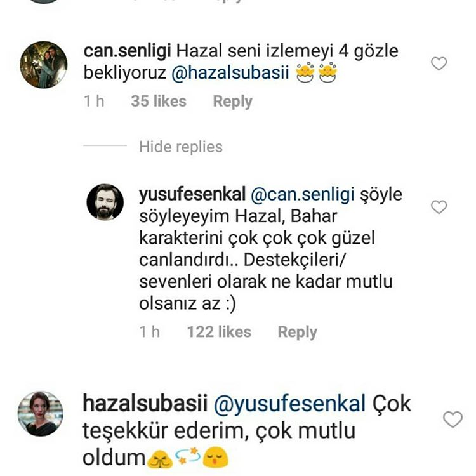The image size is (476, 476).
Task: Open hazalsubasii profile picture
Action: tap(41, 414)
